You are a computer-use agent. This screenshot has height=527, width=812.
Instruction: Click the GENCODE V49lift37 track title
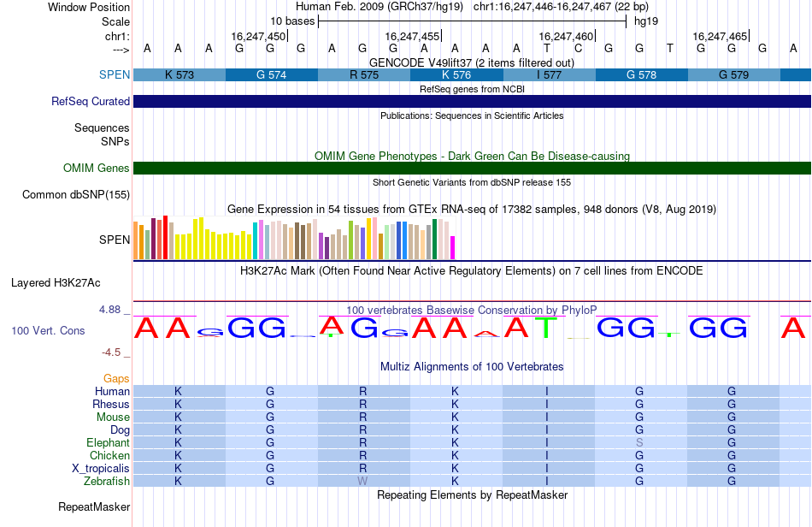(472, 62)
